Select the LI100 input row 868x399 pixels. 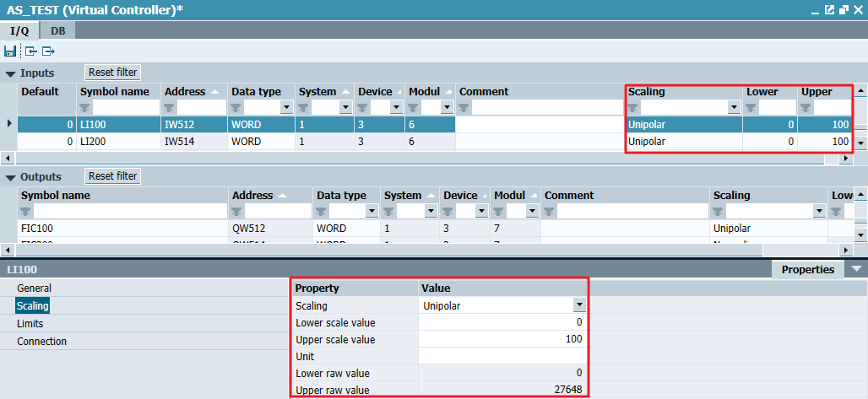pyautogui.click(x=435, y=125)
